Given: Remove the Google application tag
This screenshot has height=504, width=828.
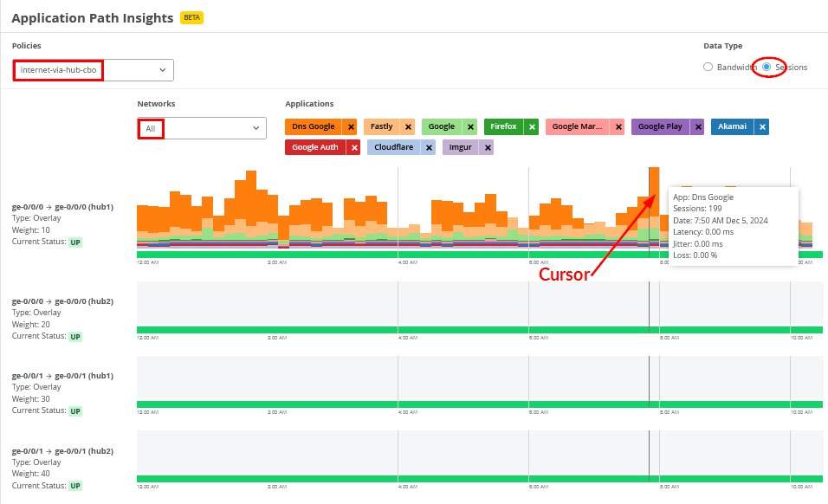Looking at the screenshot, I should (470, 126).
